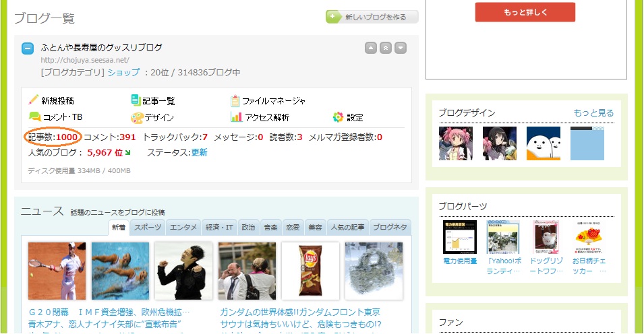Open 記事一覧 article list icon
Screen dimensions: 644x334
point(136,100)
